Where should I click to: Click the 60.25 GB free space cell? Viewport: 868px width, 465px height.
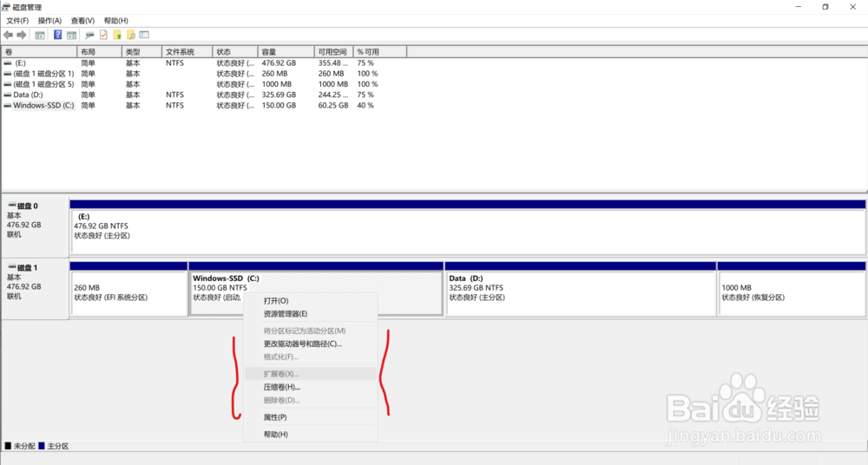(x=333, y=105)
